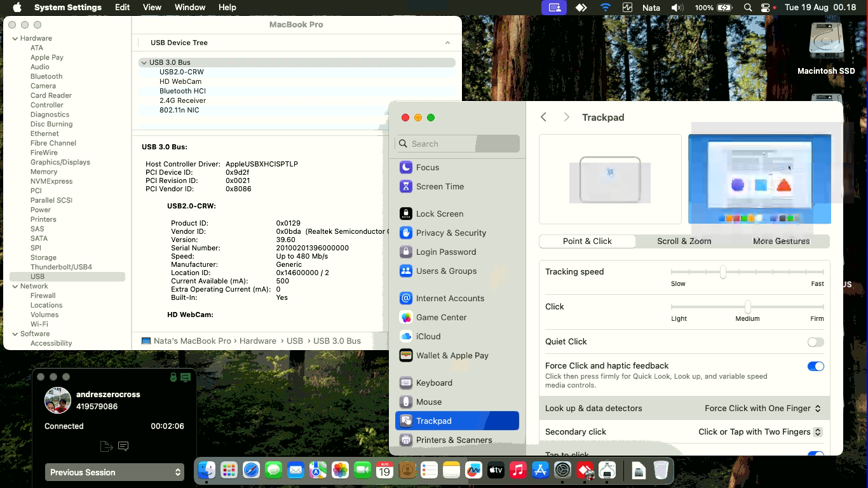The width and height of the screenshot is (868, 488).
Task: Switch to the Scroll & Zoom tab
Action: click(684, 241)
